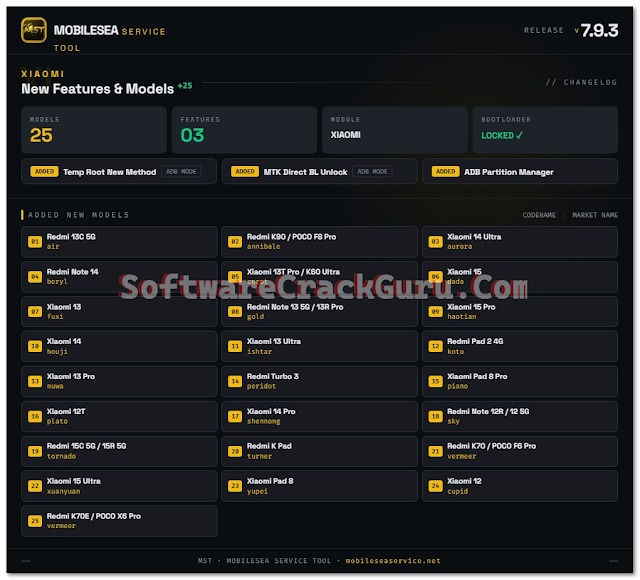The image size is (640, 580).
Task: Click the 17 badge for Xiaomi 14 Pro
Action: pos(235,416)
